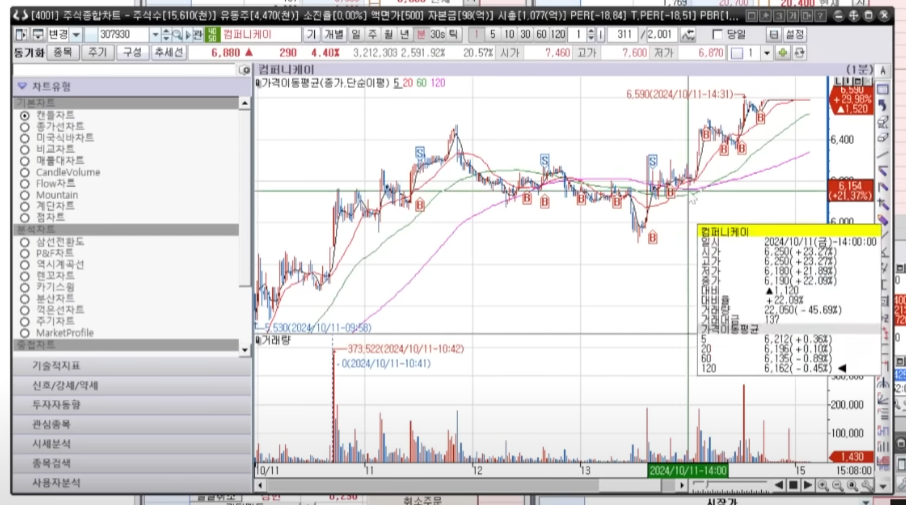The height and width of the screenshot is (505, 906).
Task: Click the stop square button below chart
Action: coord(793,485)
